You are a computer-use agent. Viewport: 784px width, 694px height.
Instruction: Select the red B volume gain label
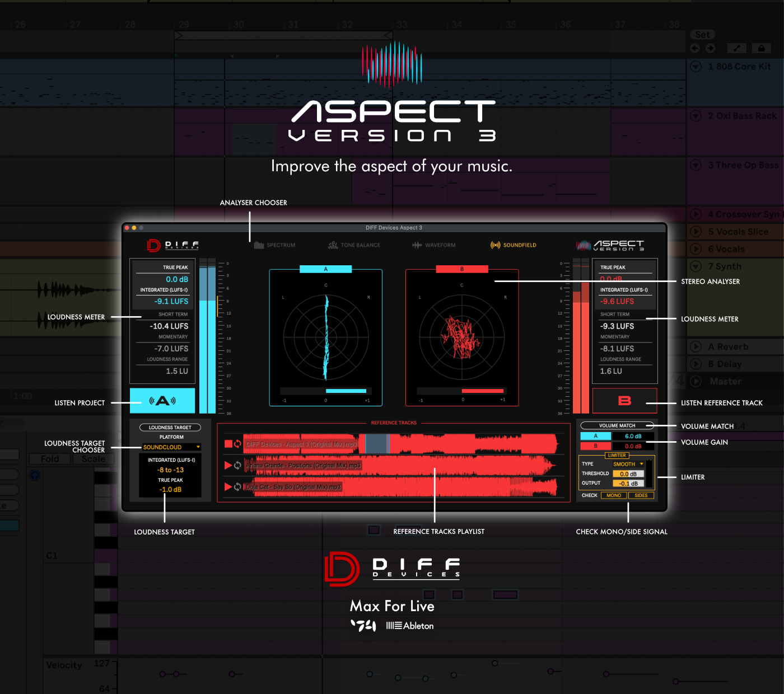point(595,446)
